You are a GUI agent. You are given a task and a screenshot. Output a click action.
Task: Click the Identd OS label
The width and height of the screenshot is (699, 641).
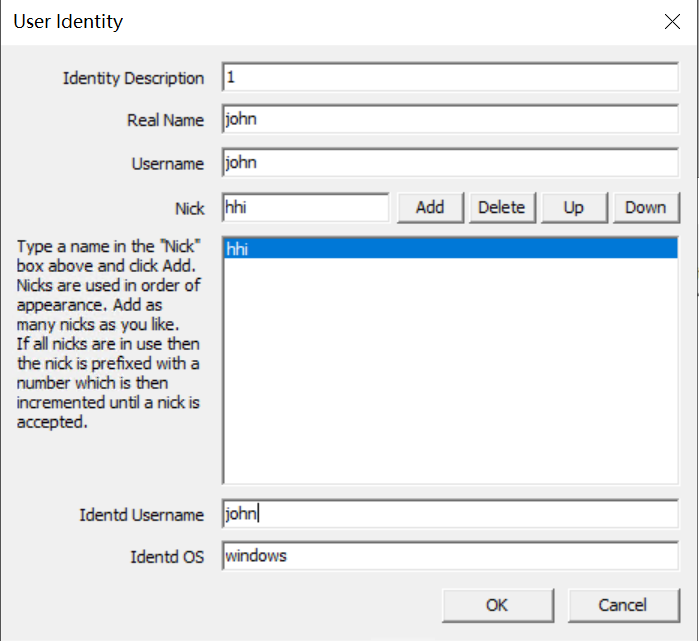pos(167,556)
